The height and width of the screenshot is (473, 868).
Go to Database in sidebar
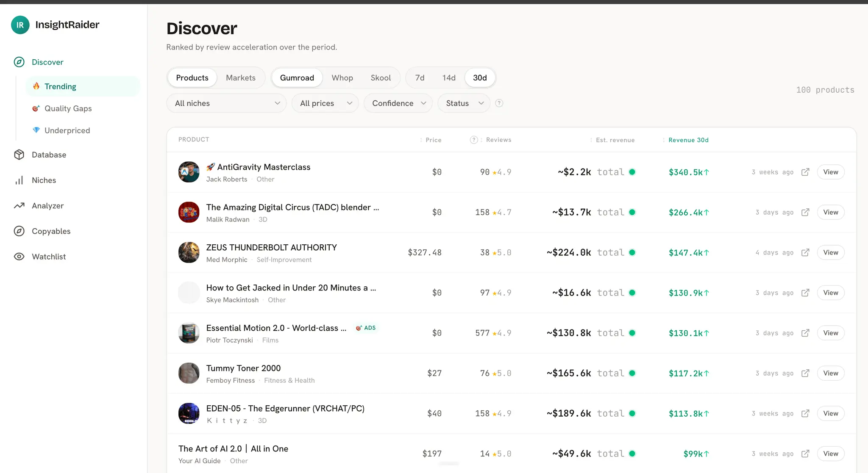(49, 155)
